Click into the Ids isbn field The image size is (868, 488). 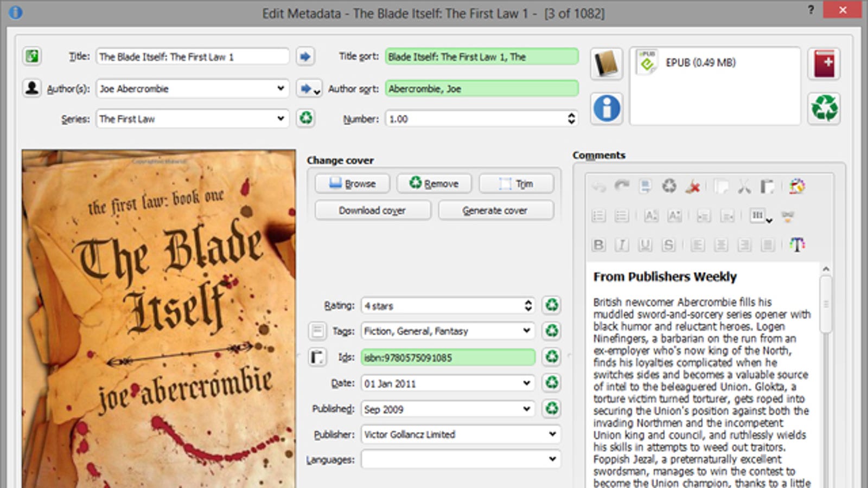click(448, 357)
